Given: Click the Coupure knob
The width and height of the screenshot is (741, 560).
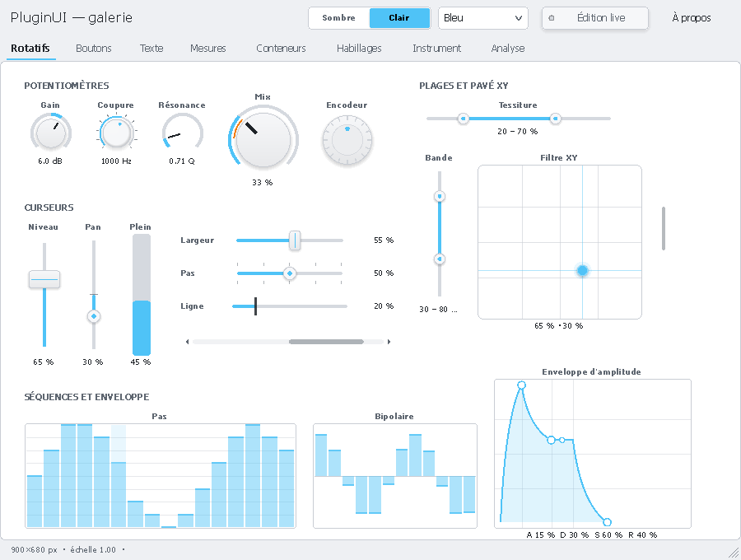Looking at the screenshot, I should pyautogui.click(x=116, y=133).
